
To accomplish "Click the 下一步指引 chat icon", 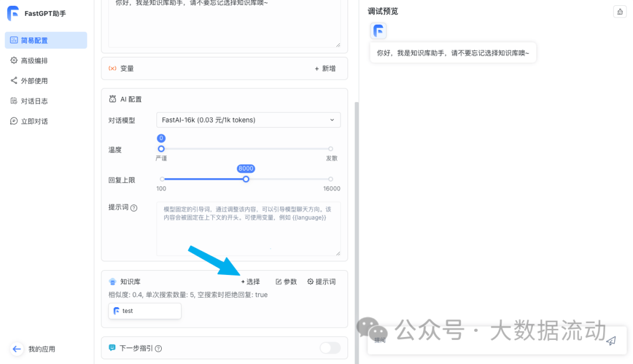I will pyautogui.click(x=112, y=348).
